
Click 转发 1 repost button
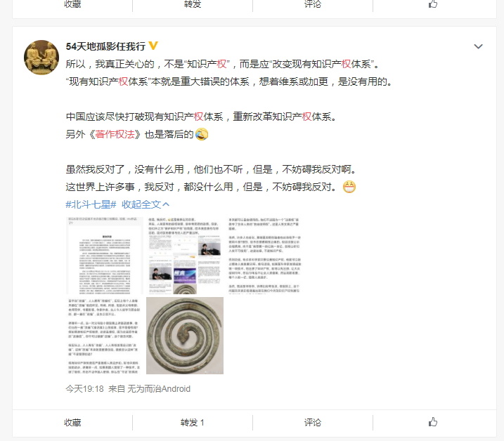click(x=192, y=422)
